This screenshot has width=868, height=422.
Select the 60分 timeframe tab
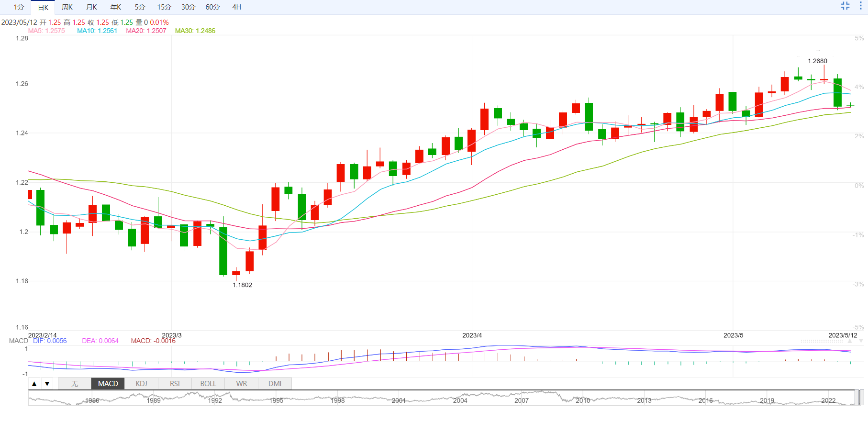[x=212, y=7]
